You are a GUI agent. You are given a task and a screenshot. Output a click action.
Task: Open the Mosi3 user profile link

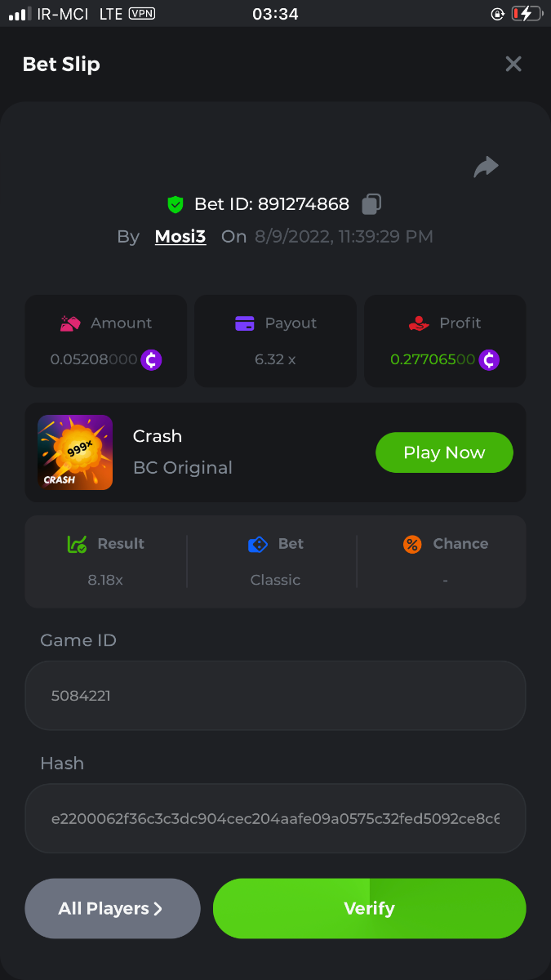click(180, 237)
